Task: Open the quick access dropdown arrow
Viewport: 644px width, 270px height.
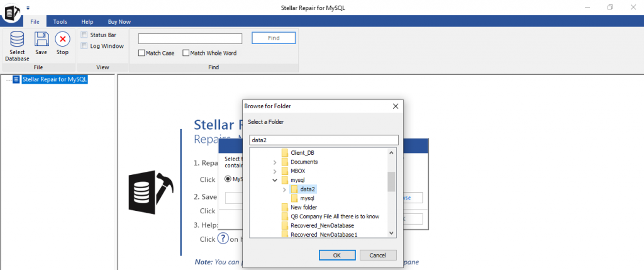Action: coord(28,8)
